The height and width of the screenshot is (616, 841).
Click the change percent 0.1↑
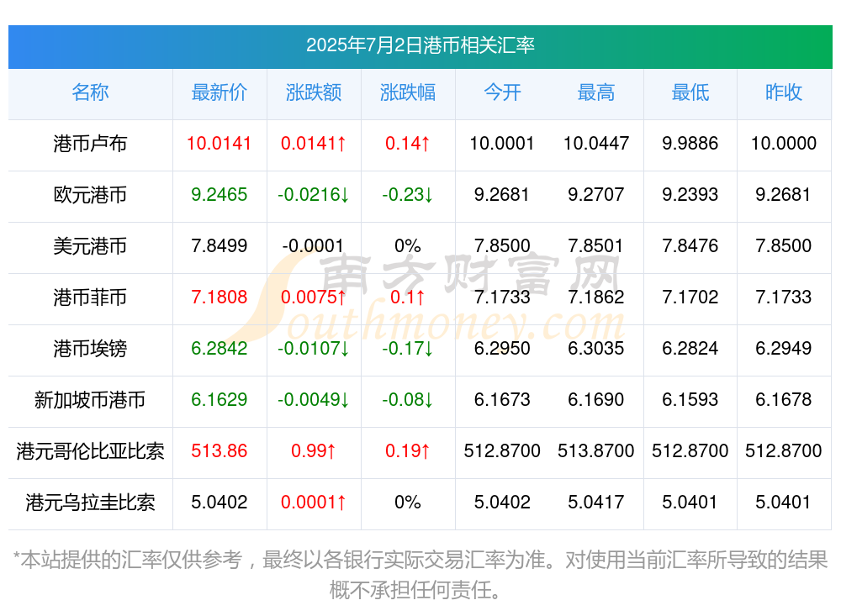(x=408, y=297)
